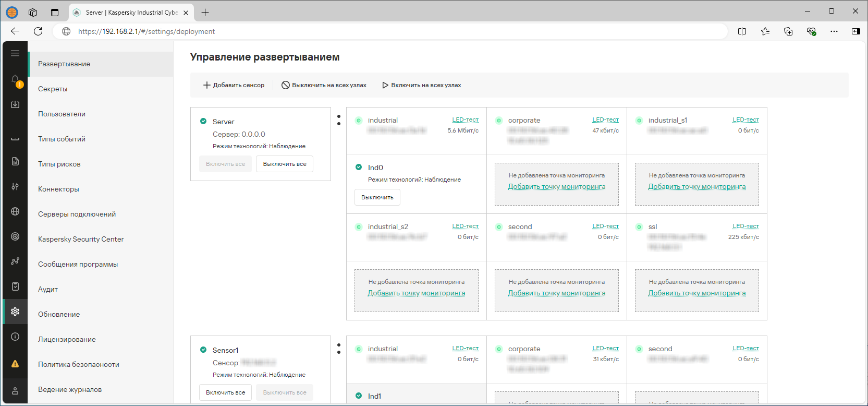Screen dimensions: 868x406
Task: Click the settings gear icon in sidebar
Action: [15, 312]
